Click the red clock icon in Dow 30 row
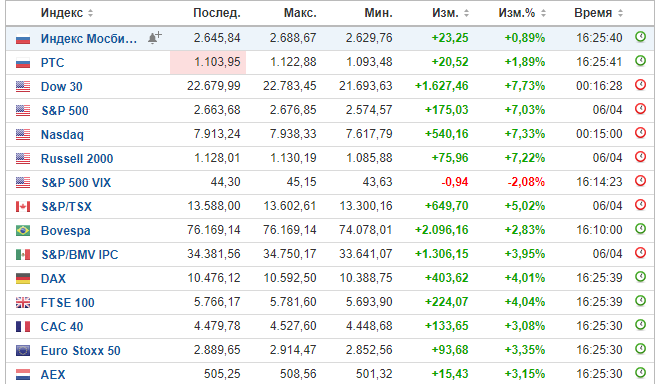662x384 pixels. (x=640, y=85)
